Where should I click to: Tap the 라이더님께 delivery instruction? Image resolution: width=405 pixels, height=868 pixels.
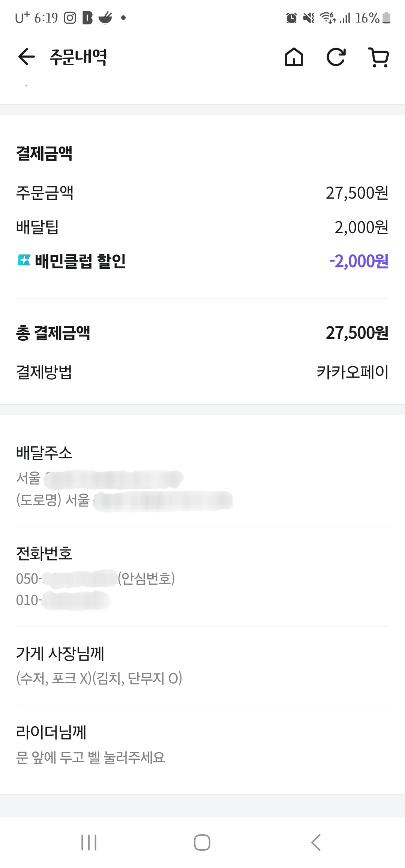point(90,757)
